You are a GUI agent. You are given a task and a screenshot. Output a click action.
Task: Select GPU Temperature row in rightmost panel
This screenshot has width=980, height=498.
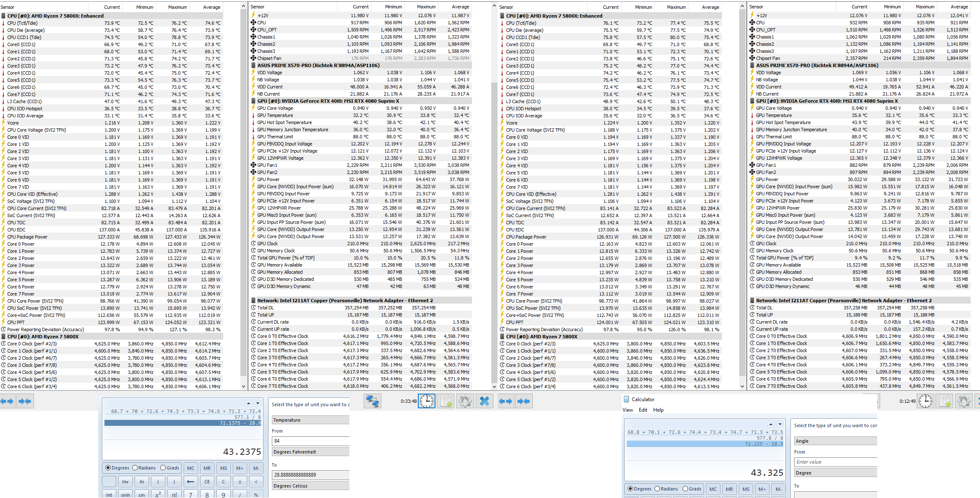coord(860,115)
